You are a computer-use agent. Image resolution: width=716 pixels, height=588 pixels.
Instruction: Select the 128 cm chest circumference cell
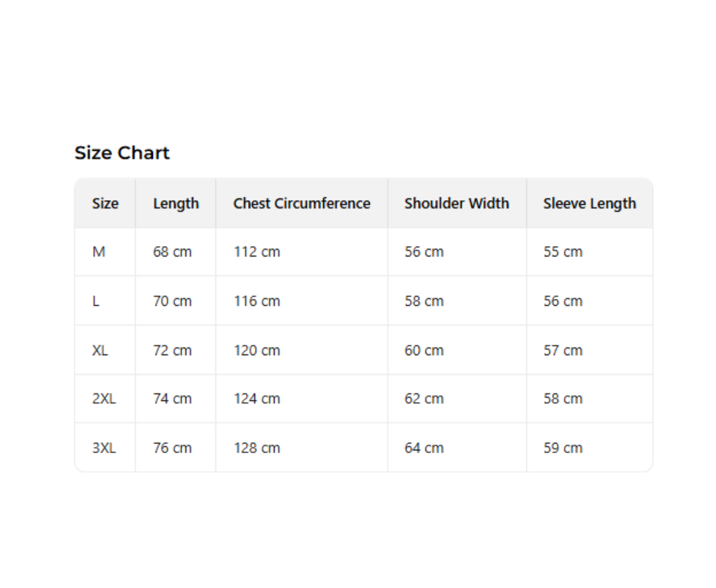pos(257,448)
